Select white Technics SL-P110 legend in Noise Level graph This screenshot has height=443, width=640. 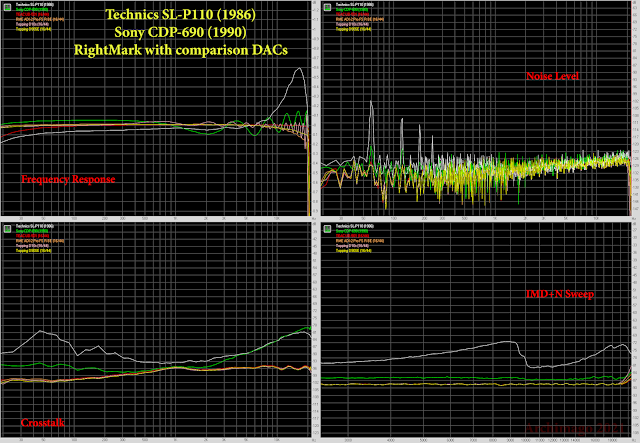[x=355, y=4]
